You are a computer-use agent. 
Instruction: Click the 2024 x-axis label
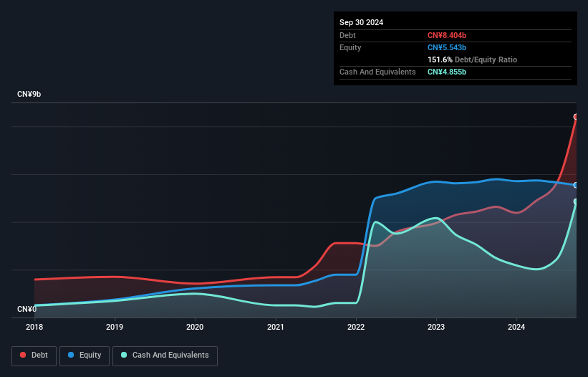pos(516,327)
